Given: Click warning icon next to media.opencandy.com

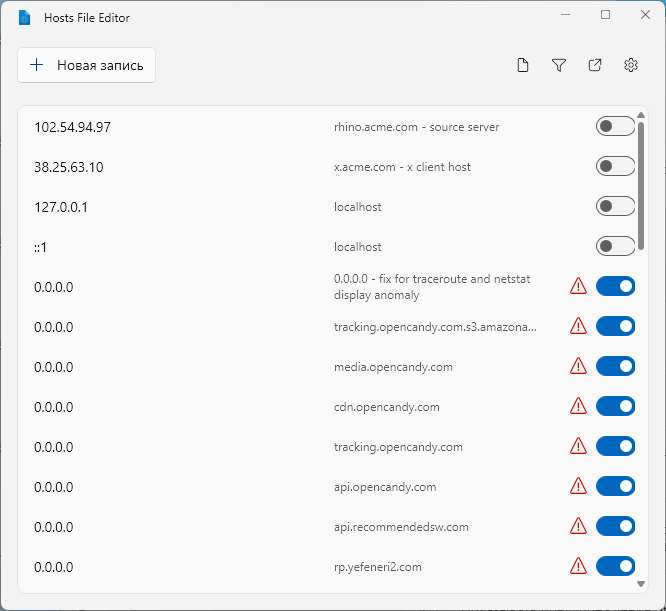Looking at the screenshot, I should (x=578, y=367).
